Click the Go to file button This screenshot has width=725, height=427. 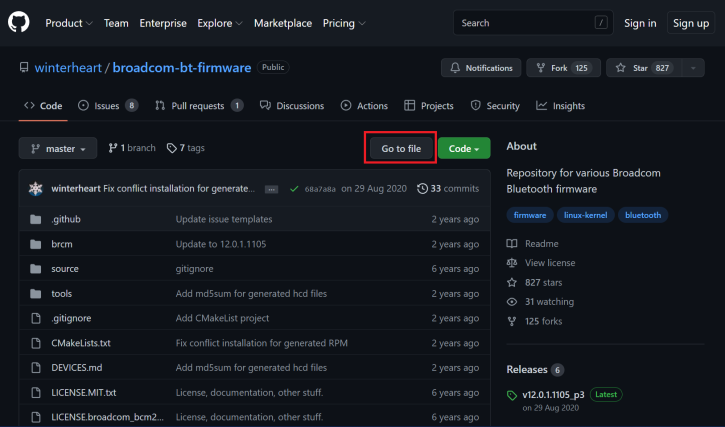coord(400,148)
